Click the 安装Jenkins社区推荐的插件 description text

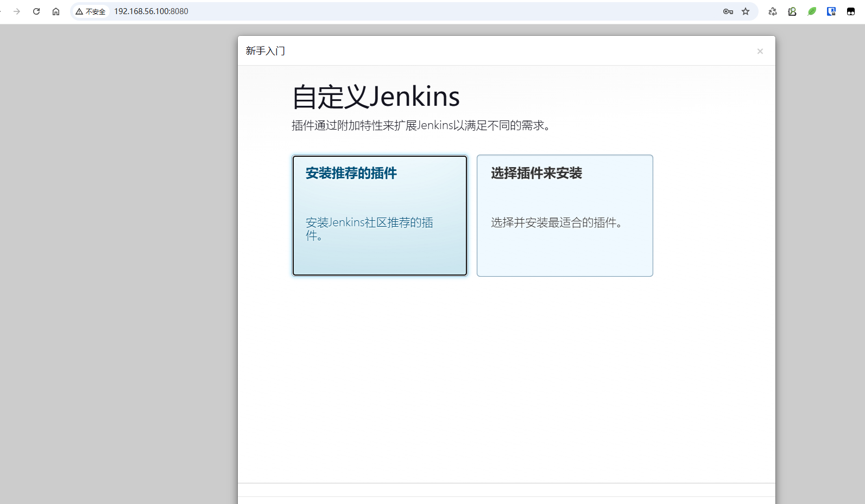[369, 229]
